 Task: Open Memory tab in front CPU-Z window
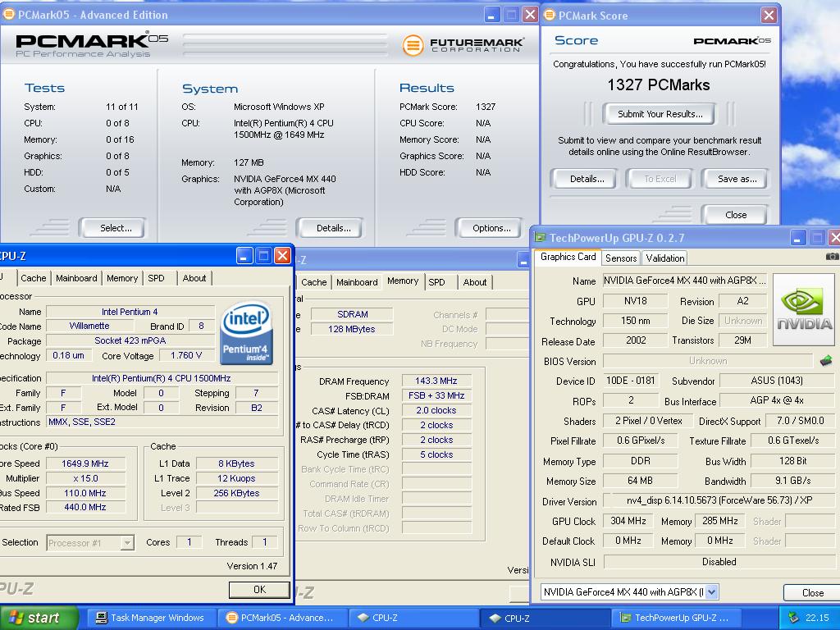(x=122, y=278)
